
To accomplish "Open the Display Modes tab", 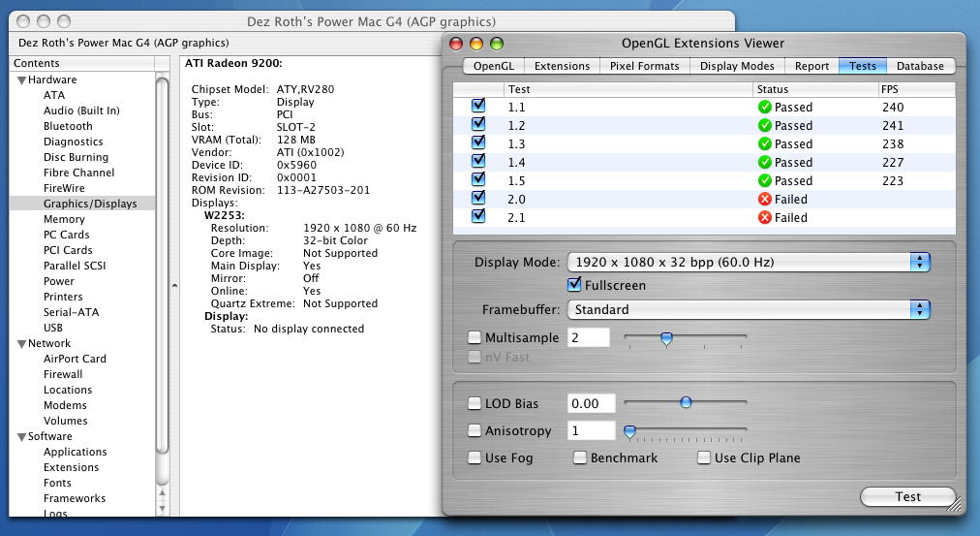I will click(x=737, y=66).
